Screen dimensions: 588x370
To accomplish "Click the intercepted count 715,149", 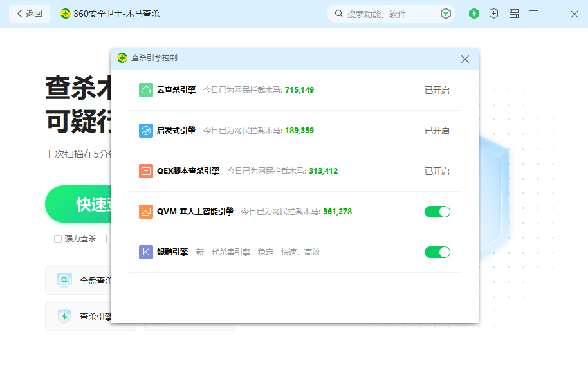I will 299,90.
